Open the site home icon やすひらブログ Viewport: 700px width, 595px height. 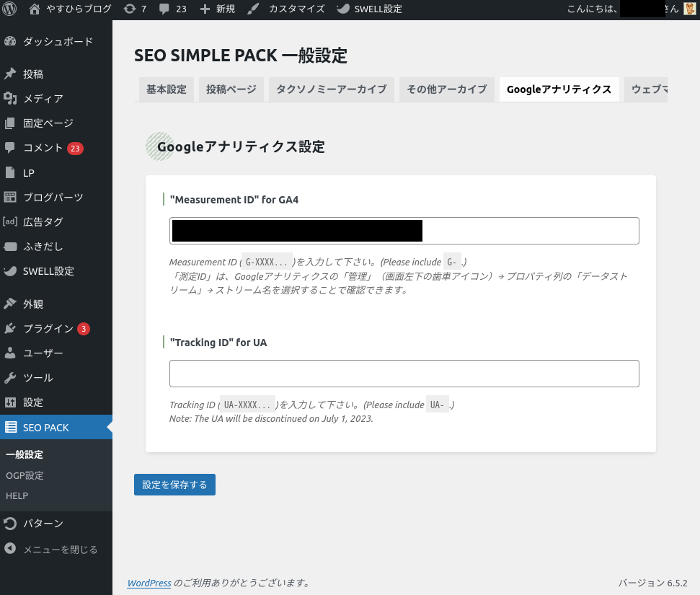tap(35, 9)
